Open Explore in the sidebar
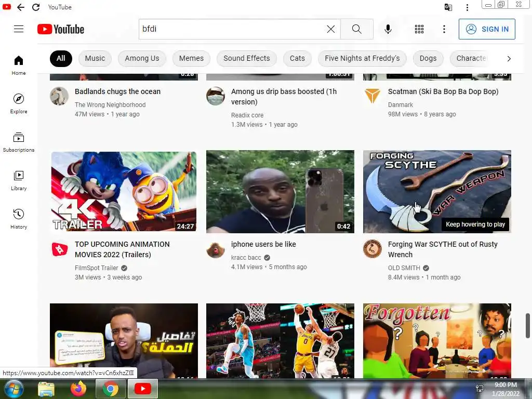The width and height of the screenshot is (532, 399). tap(19, 103)
